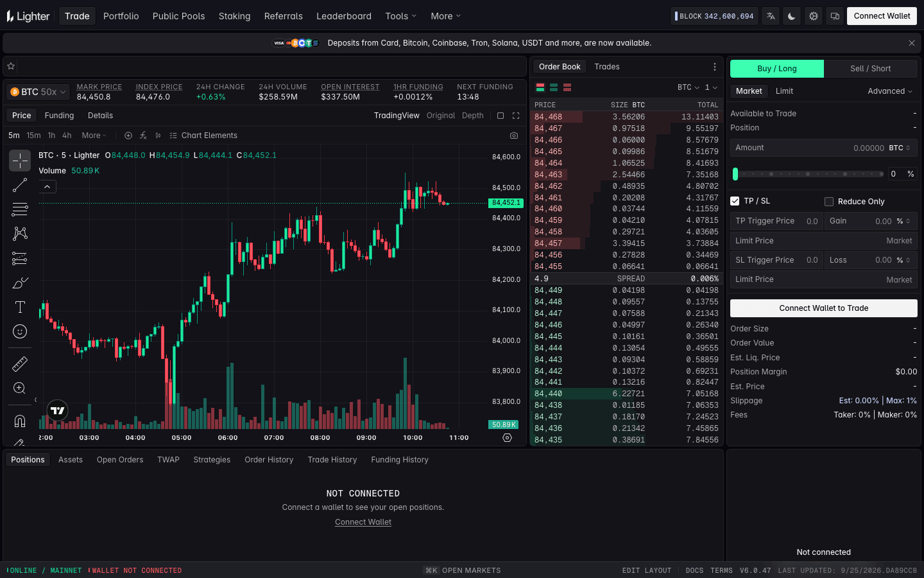924x578 pixels.
Task: Click the Connect Wallet to Trade button
Action: click(824, 308)
